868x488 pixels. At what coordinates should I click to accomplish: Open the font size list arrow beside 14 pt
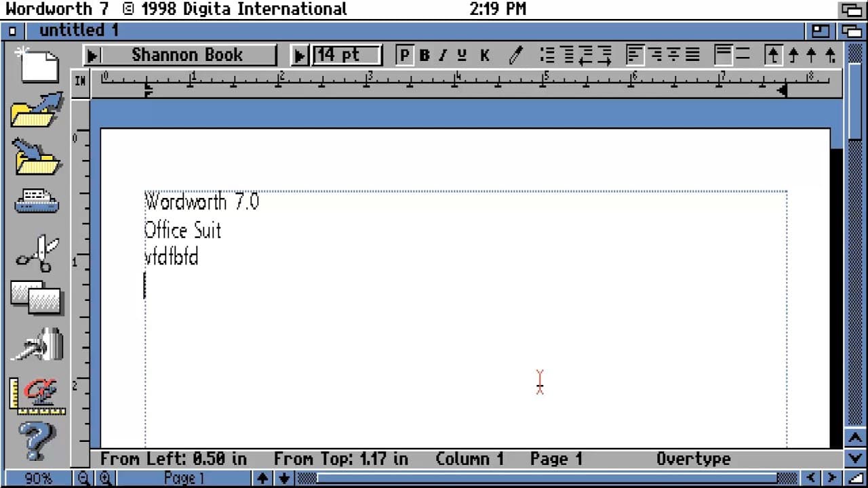(300, 56)
